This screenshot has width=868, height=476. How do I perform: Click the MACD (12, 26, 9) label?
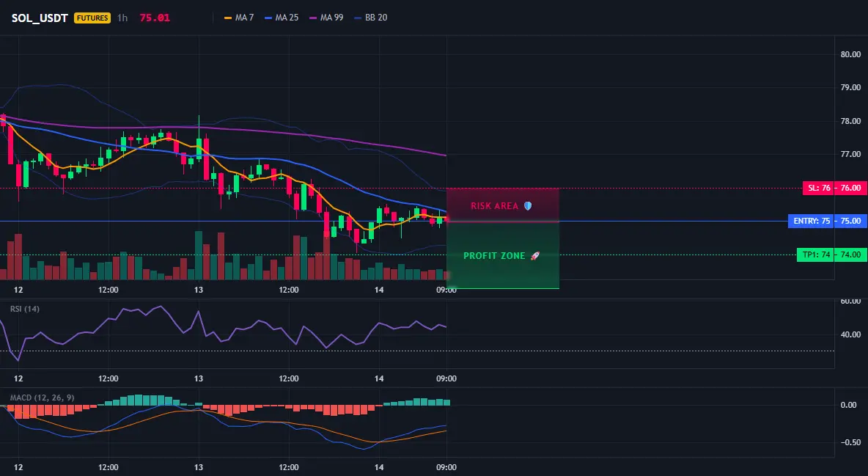(42, 398)
